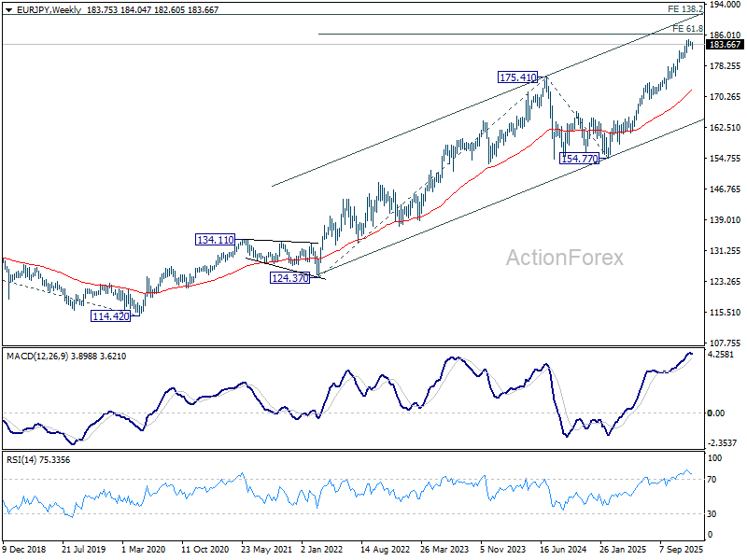Select the 175.410 price label

pyautogui.click(x=518, y=77)
